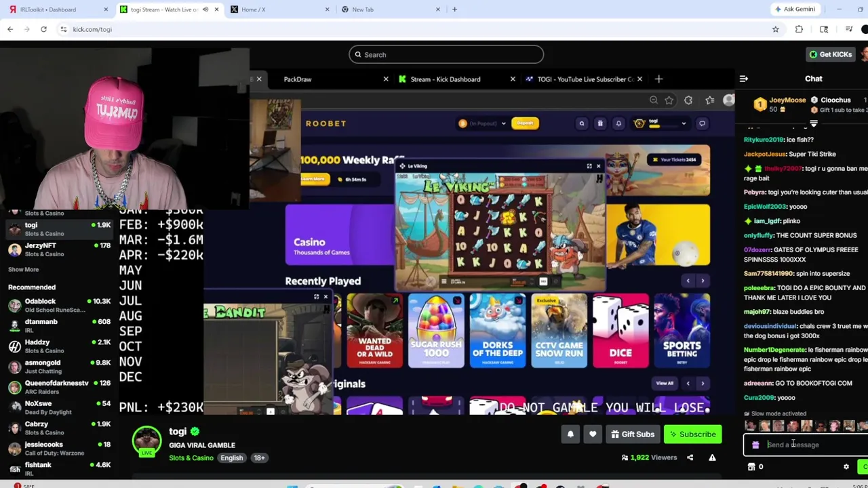Open the Casino category card
The width and height of the screenshot is (868, 488).
click(339, 235)
